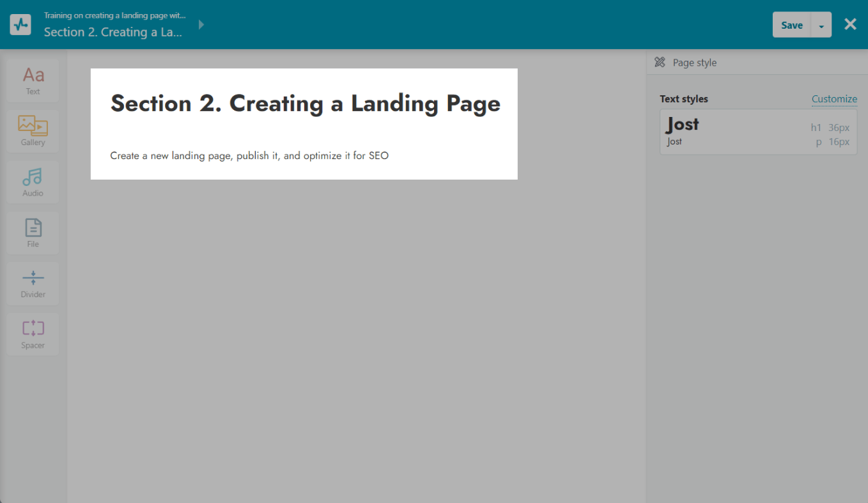Add an Audio block
The width and height of the screenshot is (868, 503).
tap(33, 182)
